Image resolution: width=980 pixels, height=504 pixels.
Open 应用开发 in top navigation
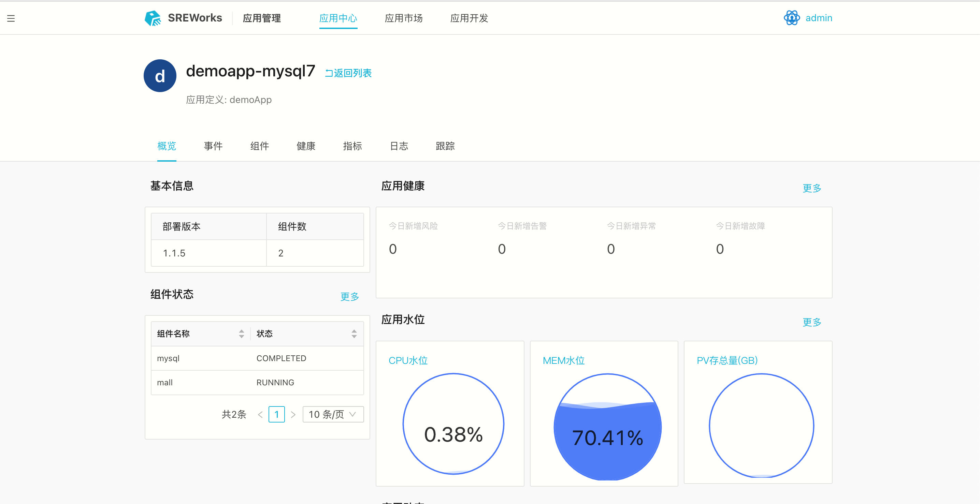pyautogui.click(x=469, y=18)
